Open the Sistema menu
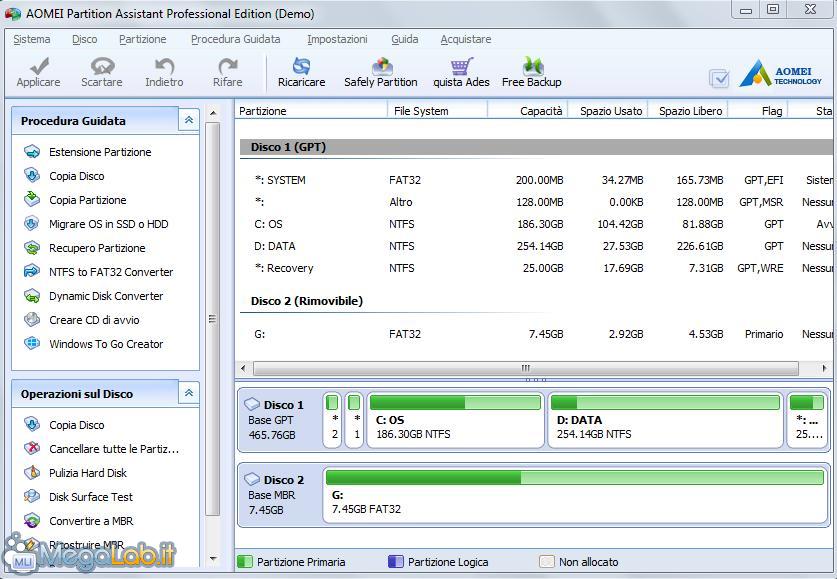 (31, 39)
